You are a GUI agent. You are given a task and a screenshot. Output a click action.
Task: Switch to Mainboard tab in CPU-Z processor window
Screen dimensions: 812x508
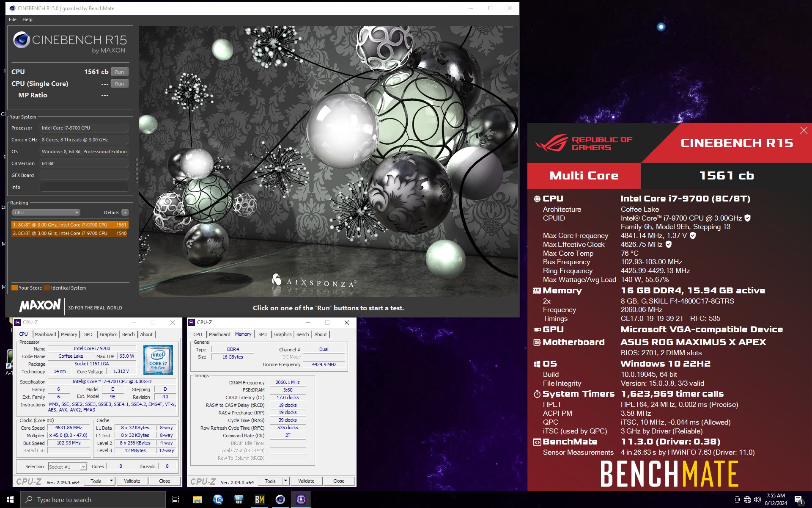pos(45,334)
